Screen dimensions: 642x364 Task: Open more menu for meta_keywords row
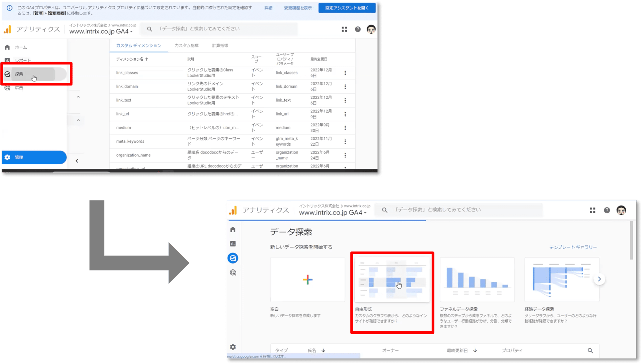[x=345, y=142]
